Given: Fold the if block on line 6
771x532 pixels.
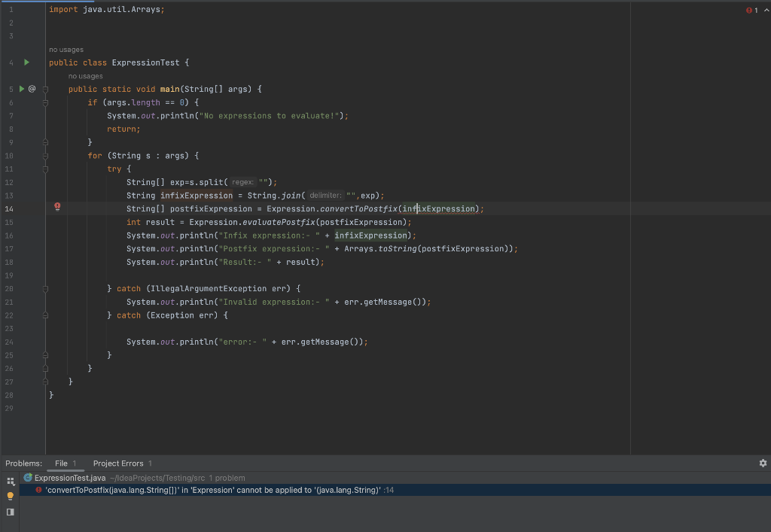Looking at the screenshot, I should coord(45,102).
